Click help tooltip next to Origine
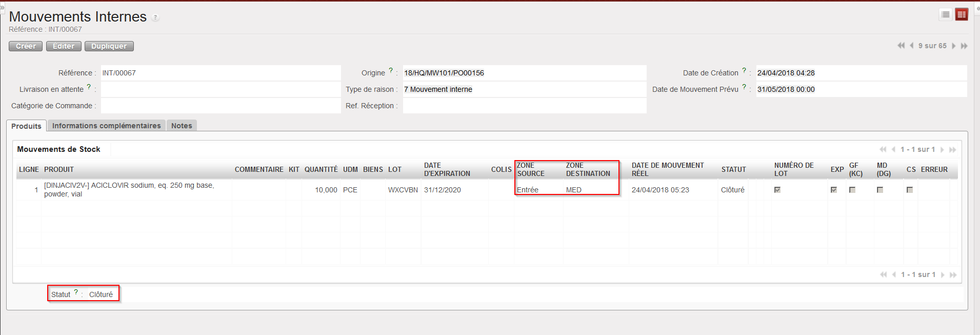This screenshot has width=980, height=335. (x=391, y=70)
